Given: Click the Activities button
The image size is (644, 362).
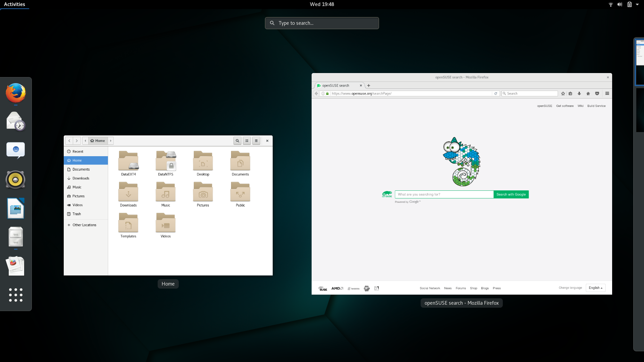Looking at the screenshot, I should 14,4.
